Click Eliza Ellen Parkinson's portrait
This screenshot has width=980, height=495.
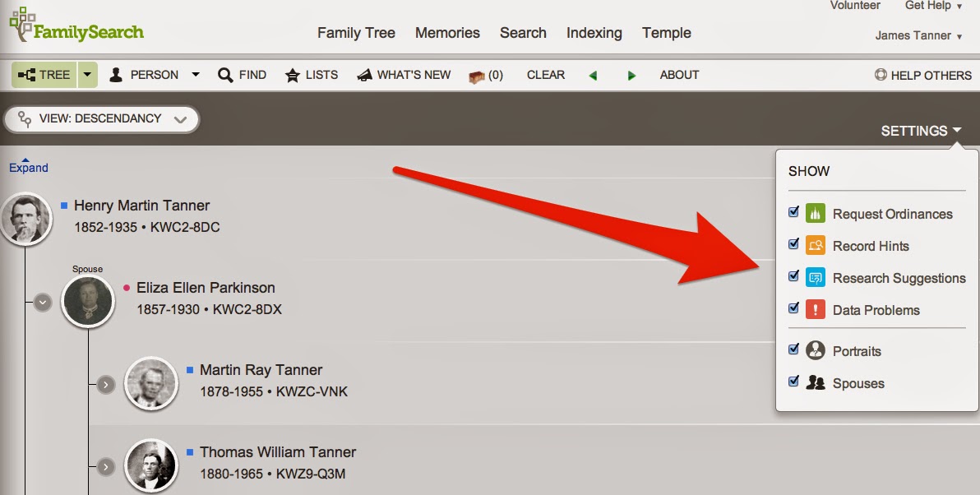tap(88, 301)
